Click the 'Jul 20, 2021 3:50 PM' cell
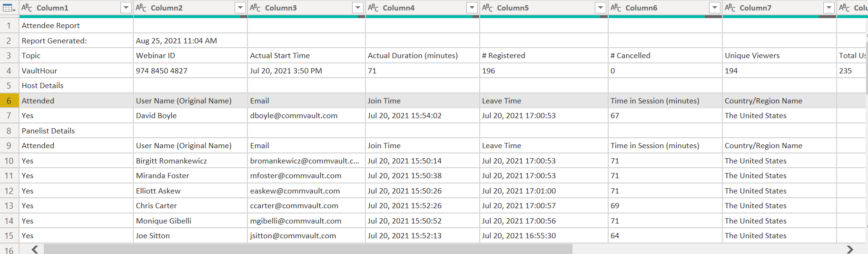 306,71
